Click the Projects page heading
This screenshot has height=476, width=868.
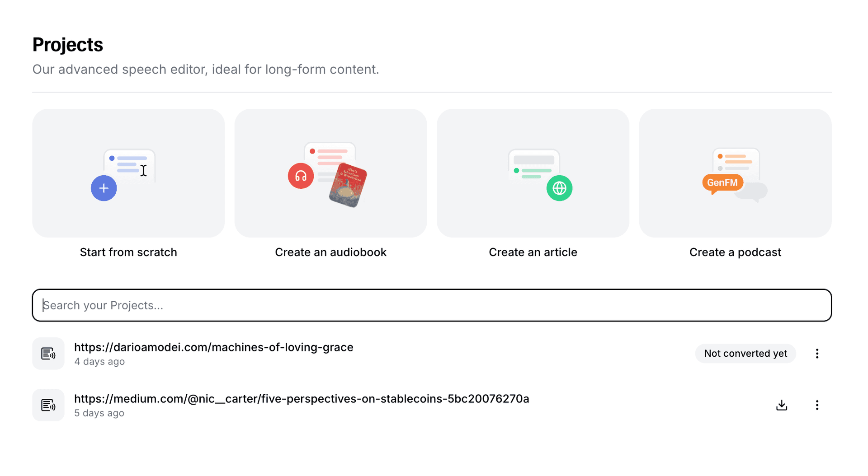[x=68, y=45]
